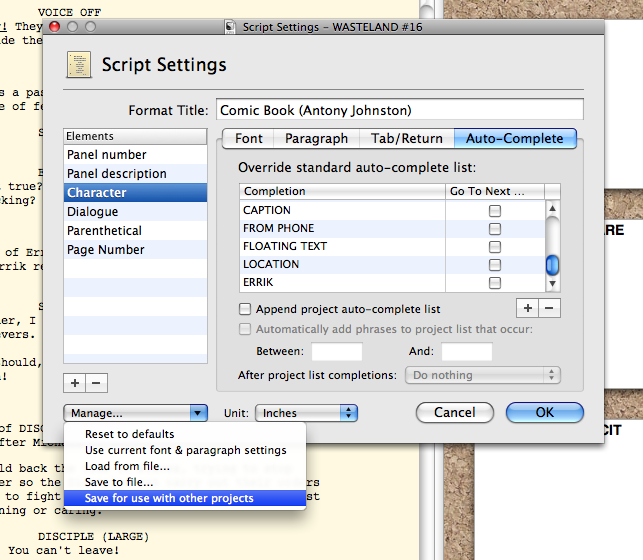Choose Reset to defaults menu item
Image resolution: width=643 pixels, height=560 pixels.
pyautogui.click(x=130, y=434)
